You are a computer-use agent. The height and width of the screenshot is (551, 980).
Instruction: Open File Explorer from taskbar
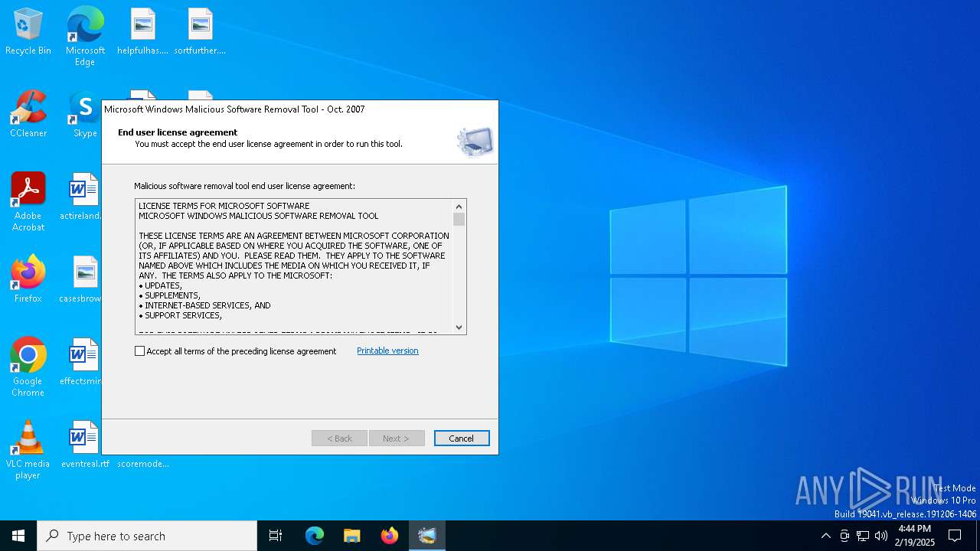(x=352, y=536)
